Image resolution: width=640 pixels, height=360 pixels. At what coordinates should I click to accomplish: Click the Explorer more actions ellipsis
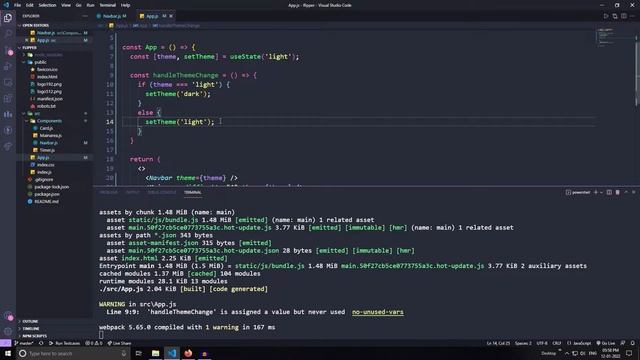(84, 16)
